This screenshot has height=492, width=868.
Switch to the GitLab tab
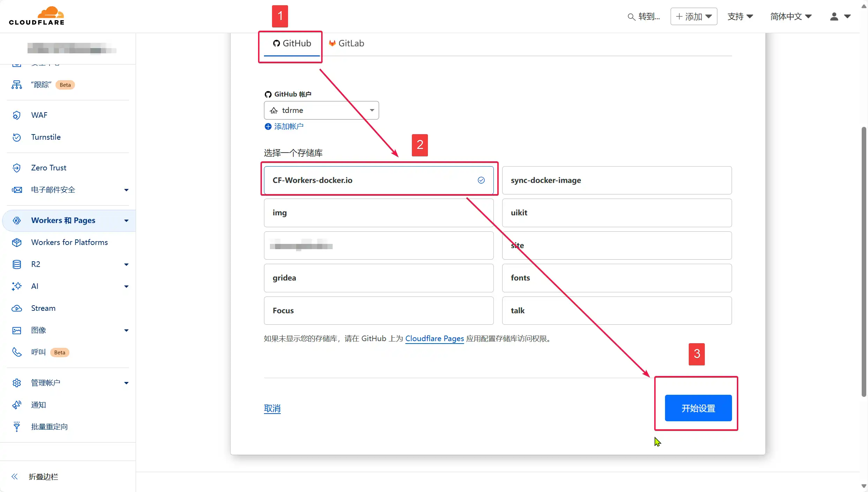[346, 43]
